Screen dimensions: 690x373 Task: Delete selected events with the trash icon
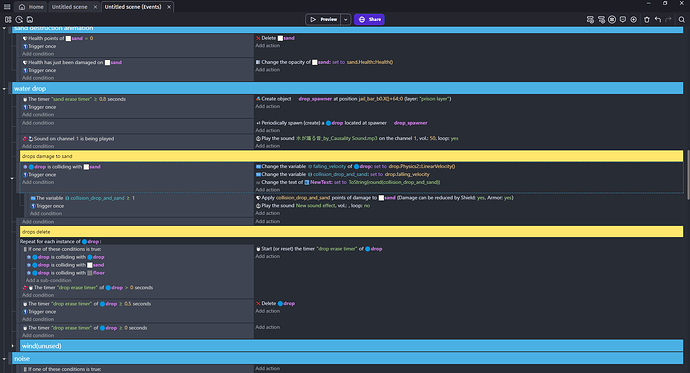tap(646, 19)
